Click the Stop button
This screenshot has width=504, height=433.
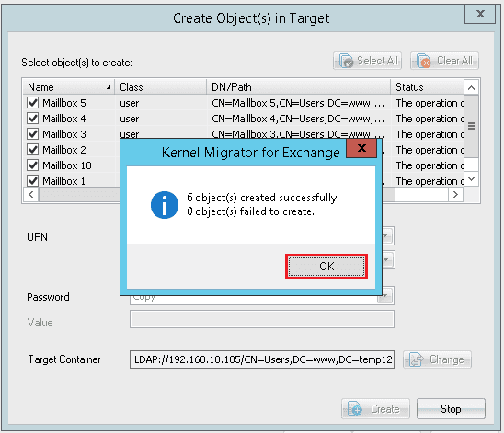click(451, 409)
